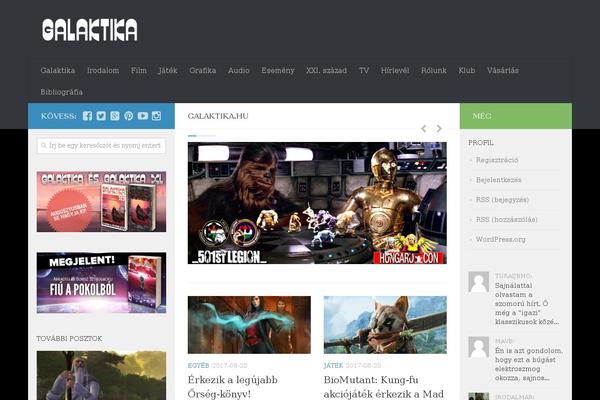Open the Irodalom menu item
Screen dimensions: 600x400
click(103, 70)
